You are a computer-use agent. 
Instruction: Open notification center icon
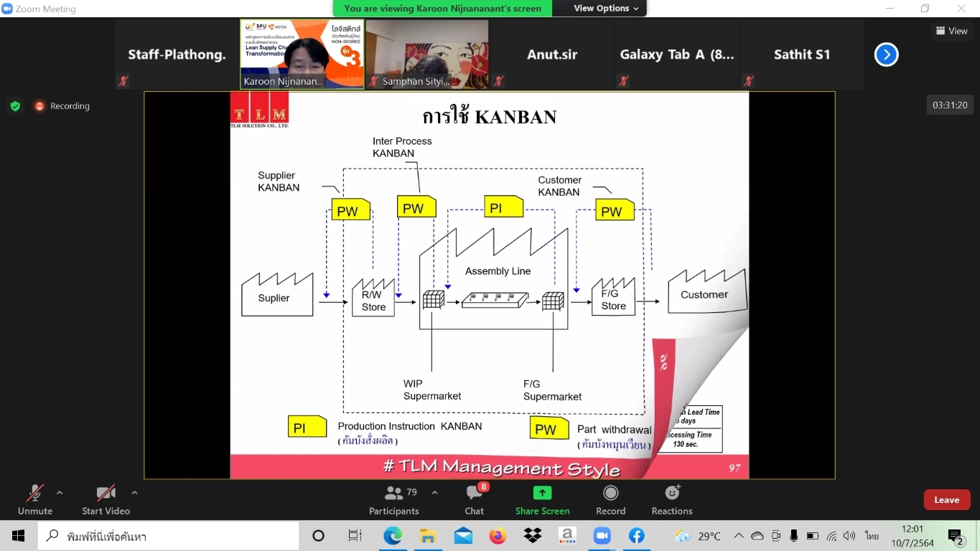click(x=956, y=537)
